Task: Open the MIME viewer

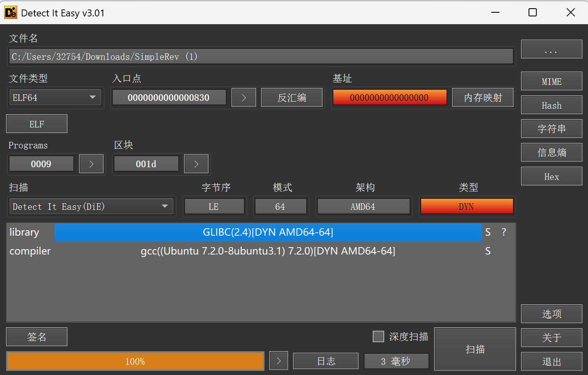Action: (x=552, y=81)
